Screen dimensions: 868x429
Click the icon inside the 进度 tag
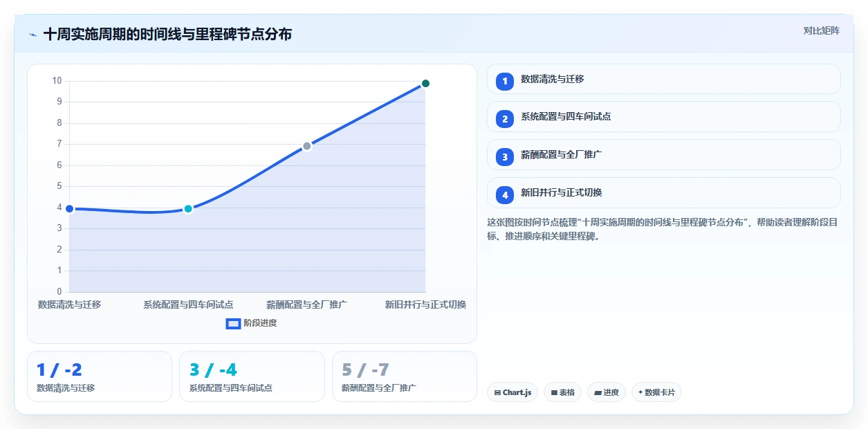pos(598,393)
